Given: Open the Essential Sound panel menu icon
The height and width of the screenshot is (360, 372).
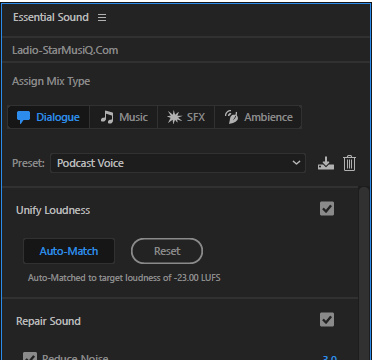Looking at the screenshot, I should [102, 17].
